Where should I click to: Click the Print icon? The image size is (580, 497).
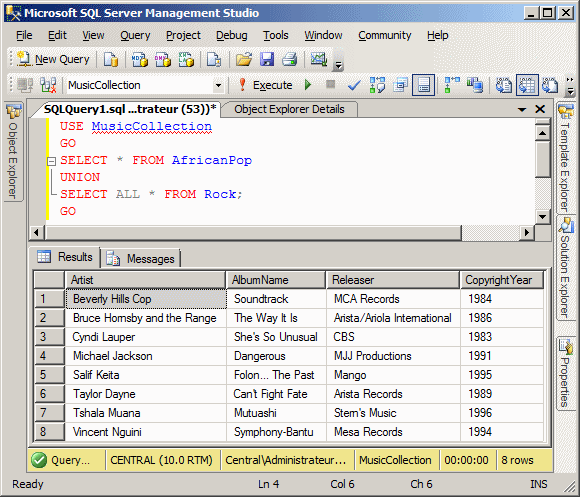point(290,59)
